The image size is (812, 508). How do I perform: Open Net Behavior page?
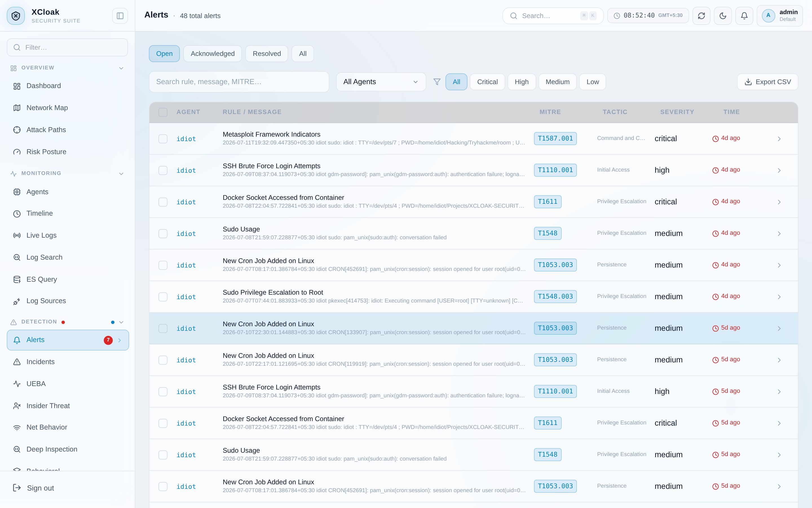tap(67, 427)
